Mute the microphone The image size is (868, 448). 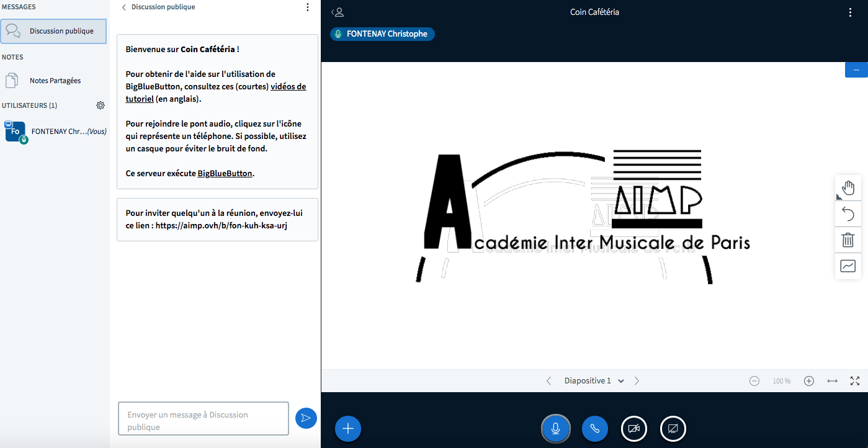555,429
